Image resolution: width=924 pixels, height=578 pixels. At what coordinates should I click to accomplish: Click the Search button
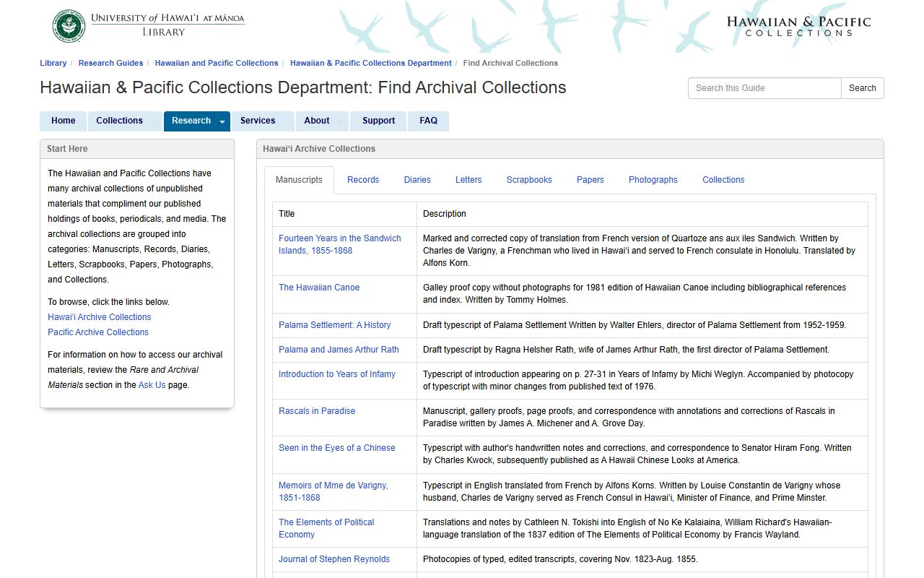tap(863, 88)
